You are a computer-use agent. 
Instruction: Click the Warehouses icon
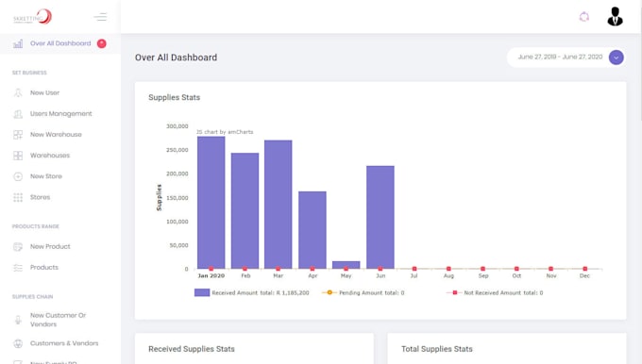click(18, 156)
